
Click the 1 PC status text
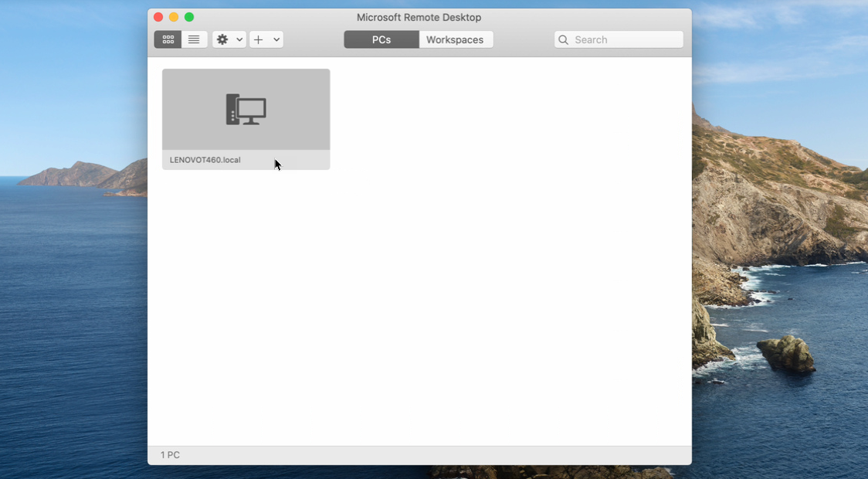click(x=170, y=454)
